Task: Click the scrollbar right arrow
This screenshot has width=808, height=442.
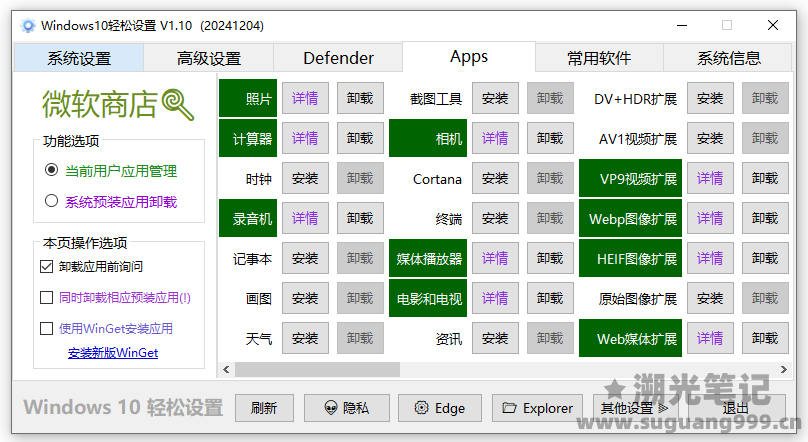Action: (784, 369)
